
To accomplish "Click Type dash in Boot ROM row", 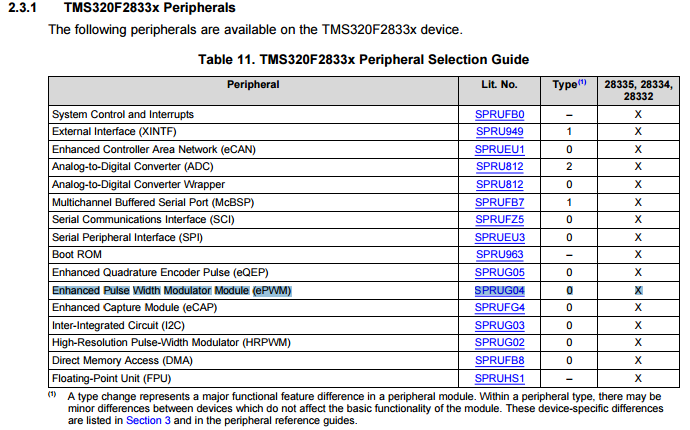I will tap(569, 255).
